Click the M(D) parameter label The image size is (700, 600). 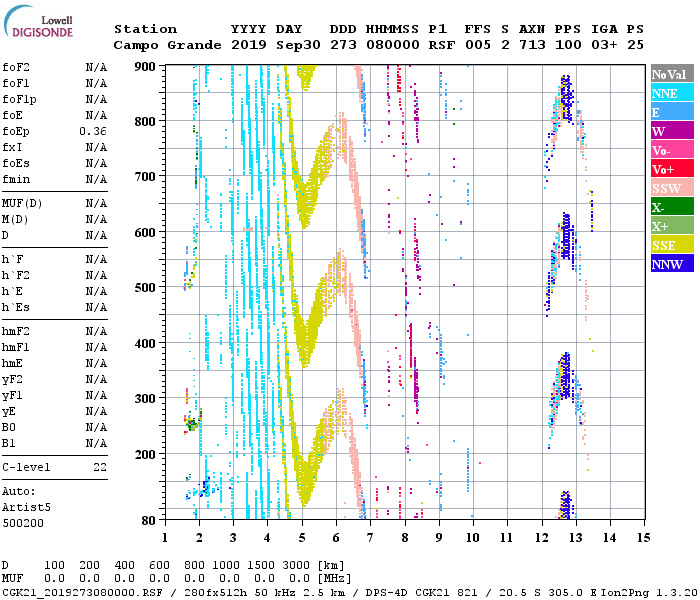15,220
